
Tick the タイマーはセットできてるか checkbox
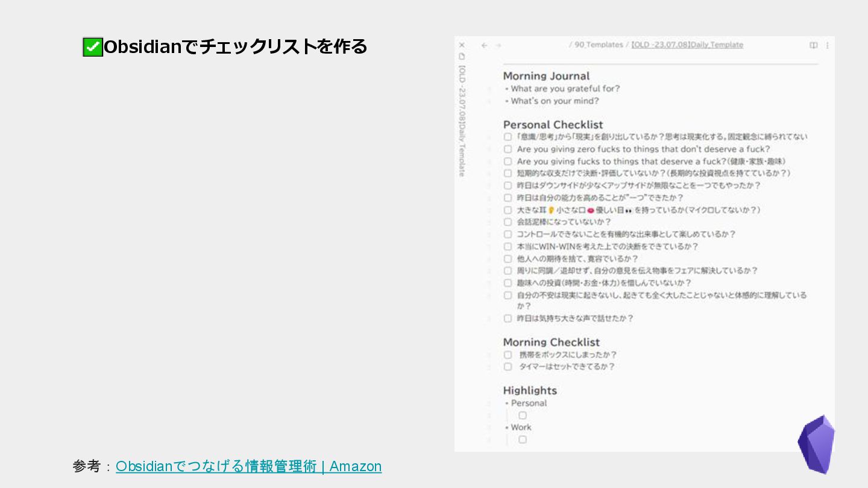pos(508,366)
